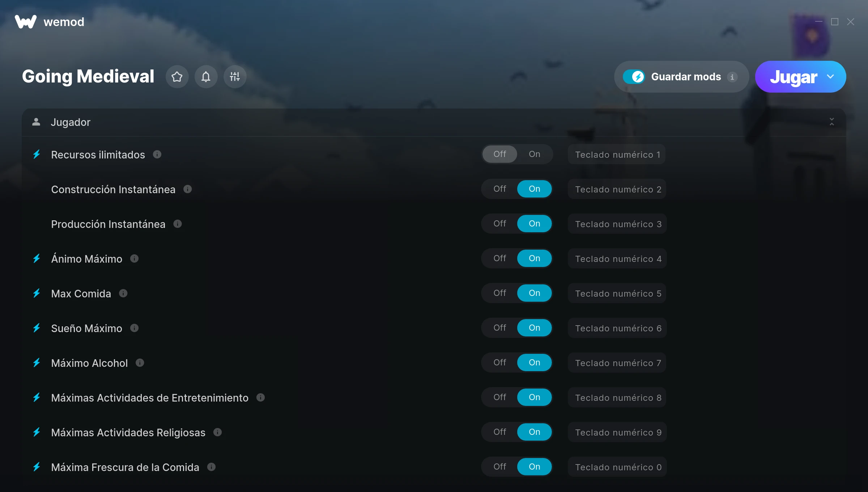This screenshot has height=492, width=868.
Task: Show info for Recursos ilimitados
Action: 157,154
